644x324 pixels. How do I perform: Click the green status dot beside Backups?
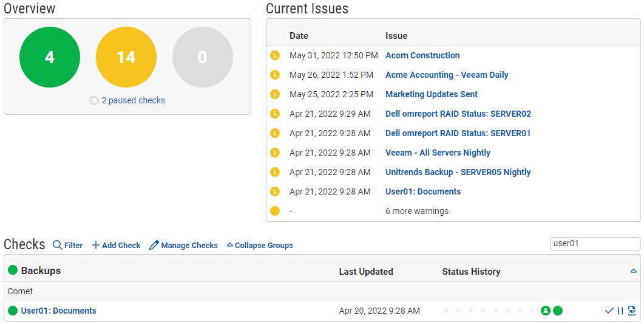[13, 271]
